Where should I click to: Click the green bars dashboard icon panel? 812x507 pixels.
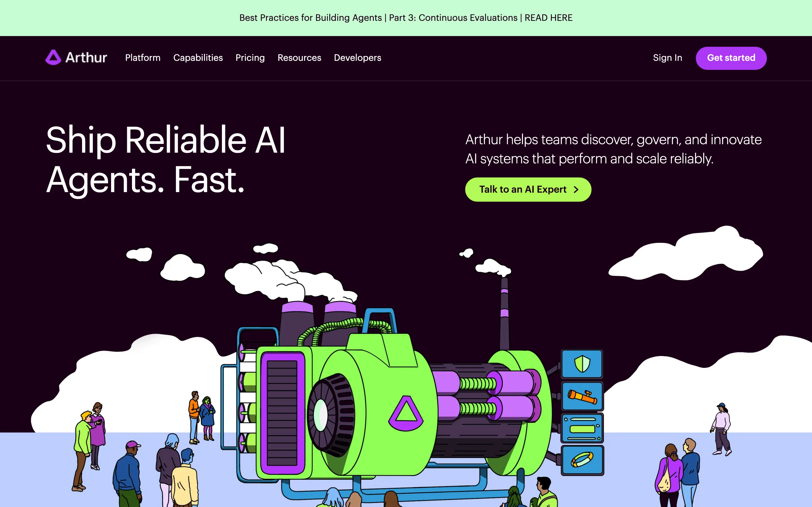582,428
